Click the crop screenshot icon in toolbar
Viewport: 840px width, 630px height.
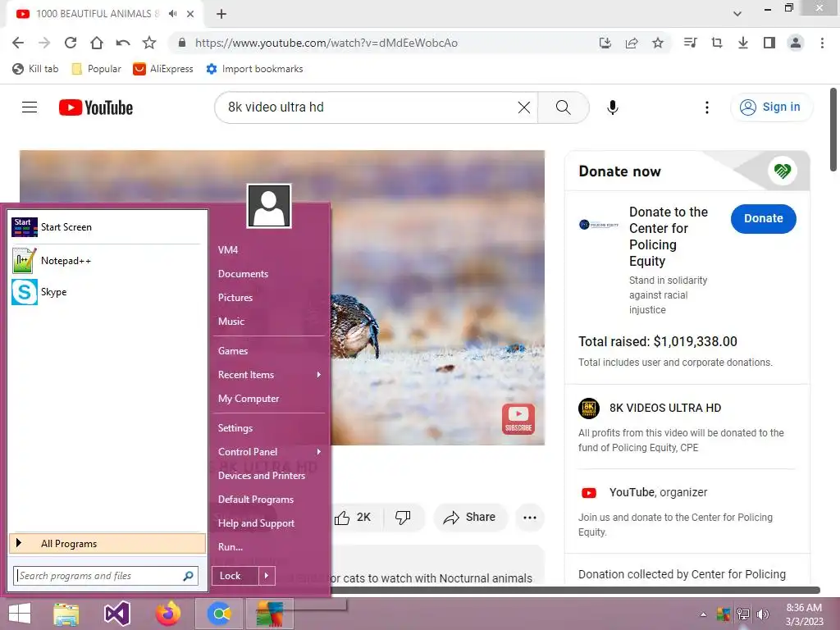tap(717, 43)
